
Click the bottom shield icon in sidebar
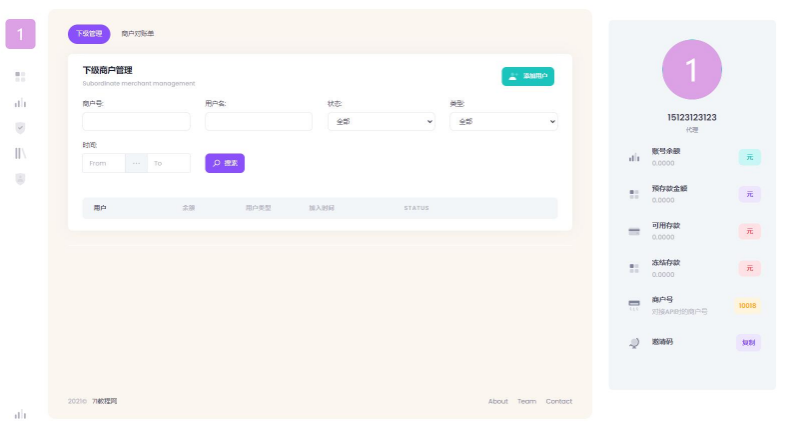[x=20, y=179]
